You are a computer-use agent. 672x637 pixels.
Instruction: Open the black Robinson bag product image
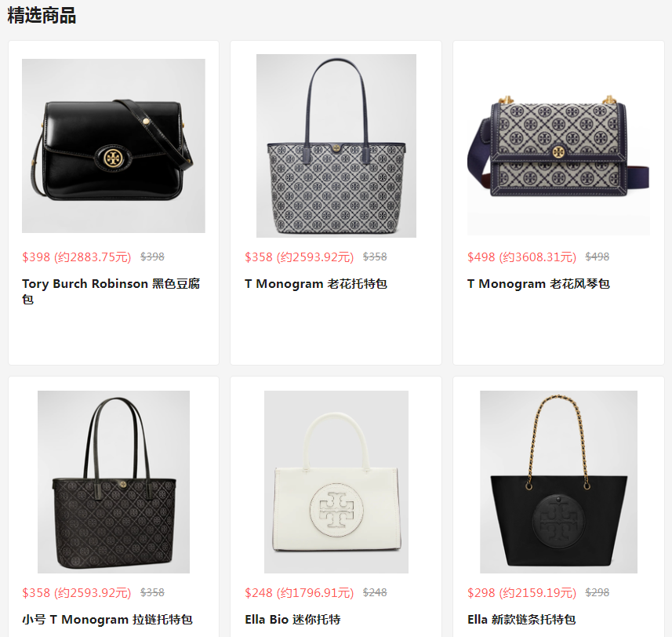114,146
